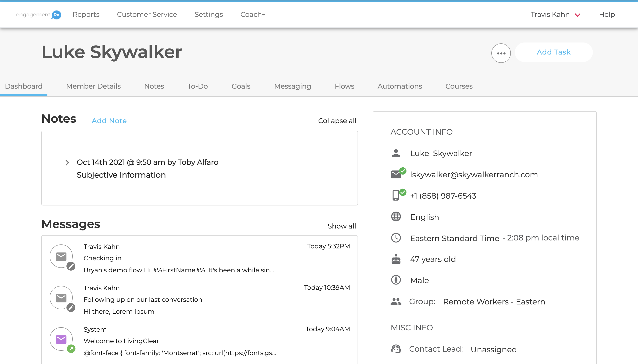
Task: Collapse all notes
Action: 337,120
